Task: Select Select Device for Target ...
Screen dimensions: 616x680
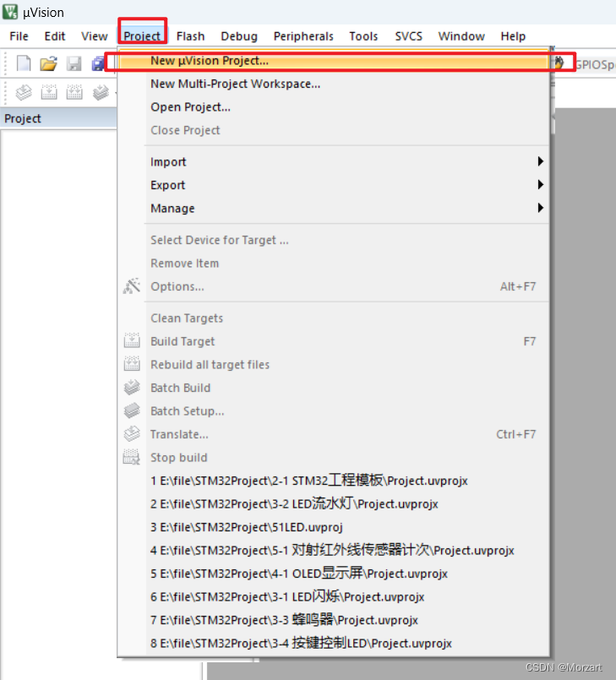Action: tap(333, 240)
